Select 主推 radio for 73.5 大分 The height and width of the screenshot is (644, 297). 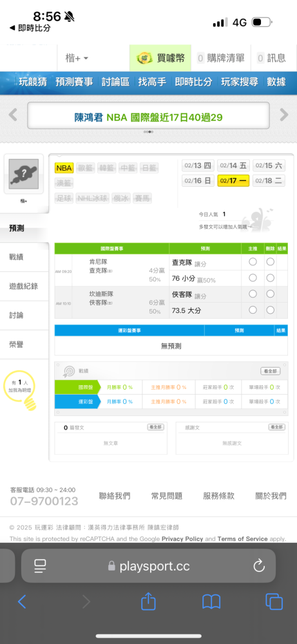tap(253, 310)
